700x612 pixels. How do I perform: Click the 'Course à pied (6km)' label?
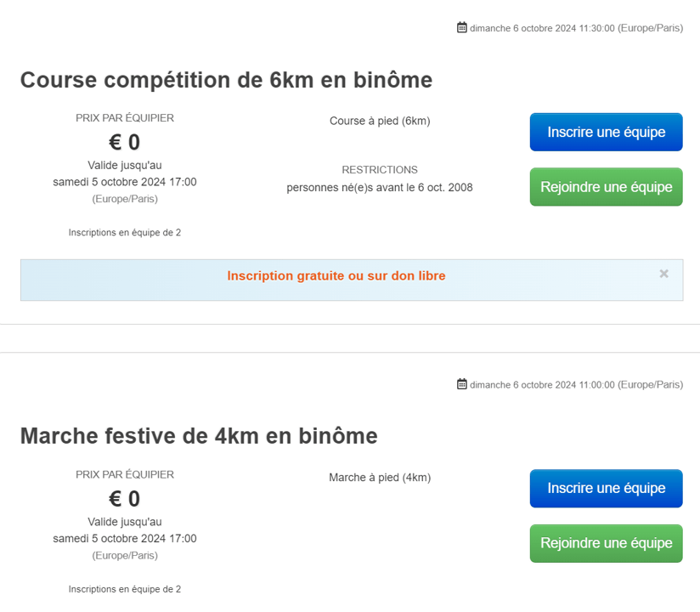[380, 121]
